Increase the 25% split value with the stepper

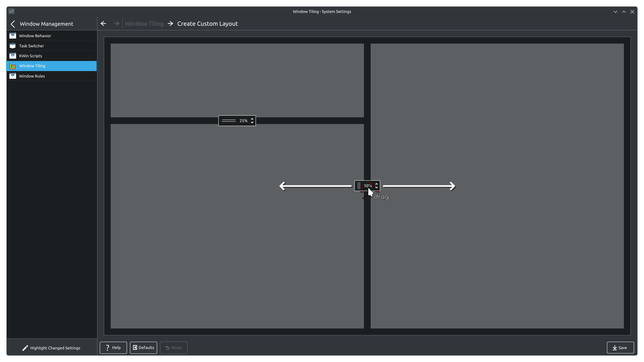[252, 119]
